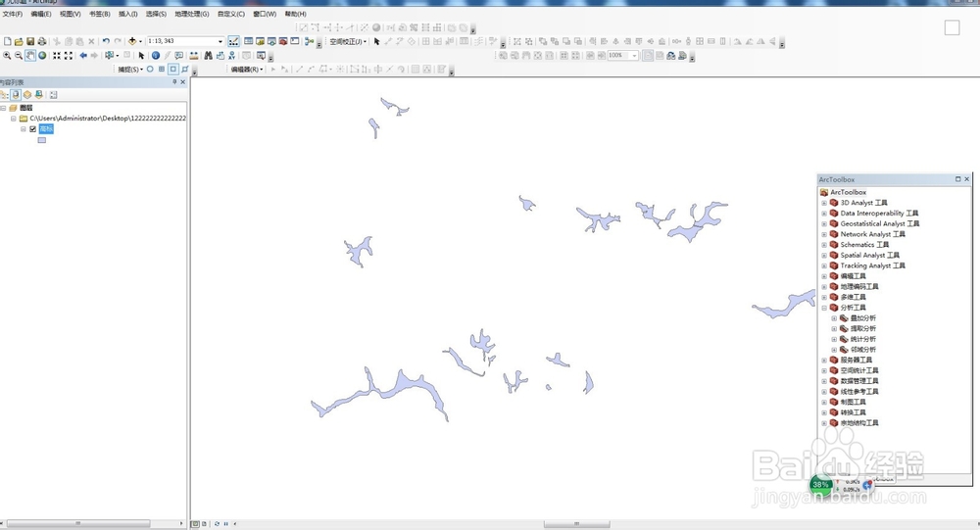Click the table of contents horizontal scrollbar
This screenshot has width=980, height=530.
point(78,523)
